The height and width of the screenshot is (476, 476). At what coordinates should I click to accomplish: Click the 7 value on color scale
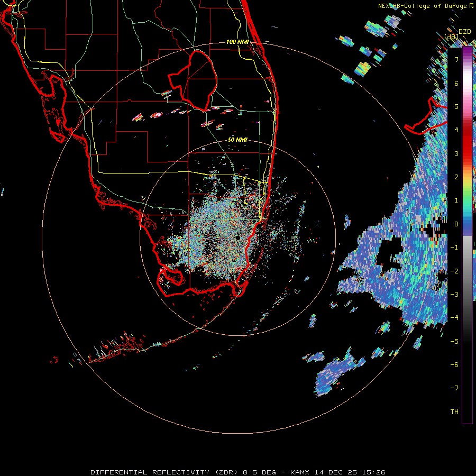(x=456, y=59)
